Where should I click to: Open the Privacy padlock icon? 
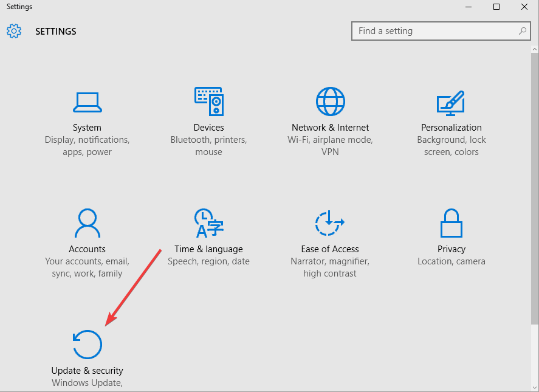(x=451, y=223)
